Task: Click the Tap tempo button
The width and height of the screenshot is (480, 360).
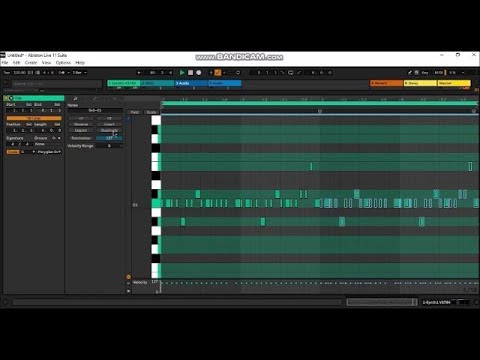Action: coord(7,72)
